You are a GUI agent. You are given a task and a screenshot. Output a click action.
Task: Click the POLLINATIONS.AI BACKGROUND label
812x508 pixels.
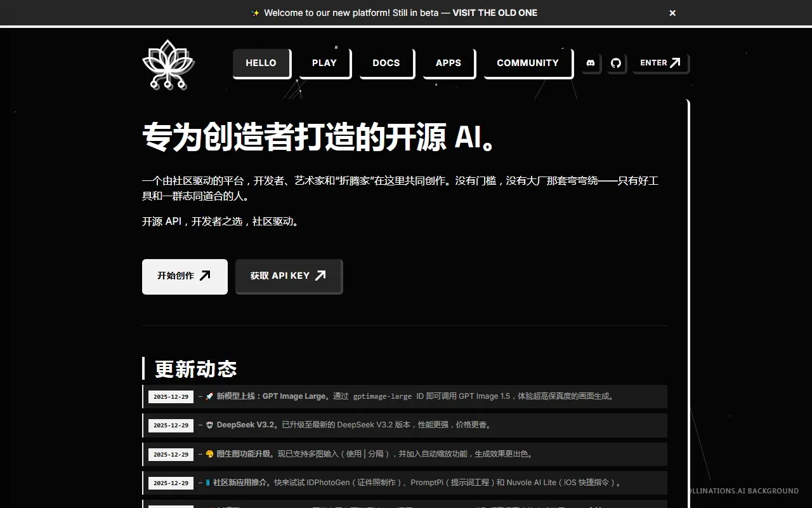743,491
